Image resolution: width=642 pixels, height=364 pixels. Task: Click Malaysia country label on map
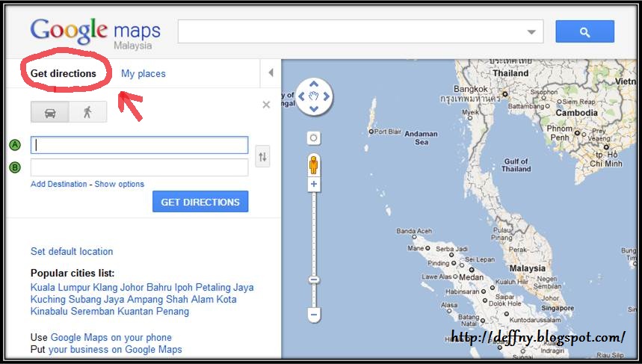[x=528, y=268]
